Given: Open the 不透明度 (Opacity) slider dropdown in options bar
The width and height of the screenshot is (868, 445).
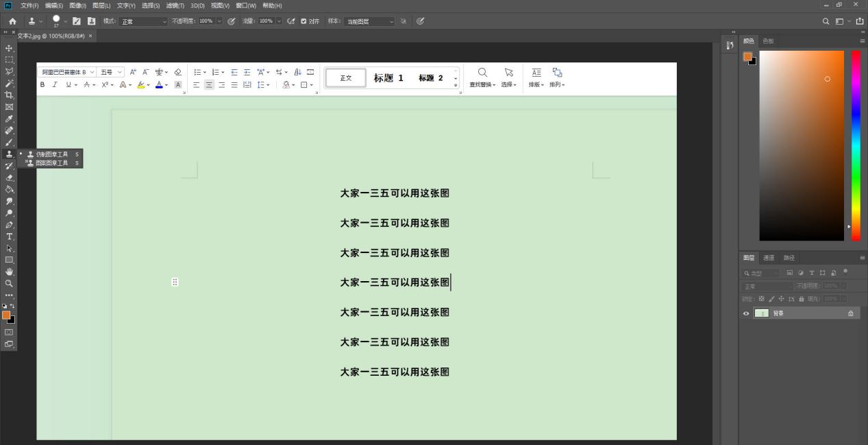Looking at the screenshot, I should 220,21.
